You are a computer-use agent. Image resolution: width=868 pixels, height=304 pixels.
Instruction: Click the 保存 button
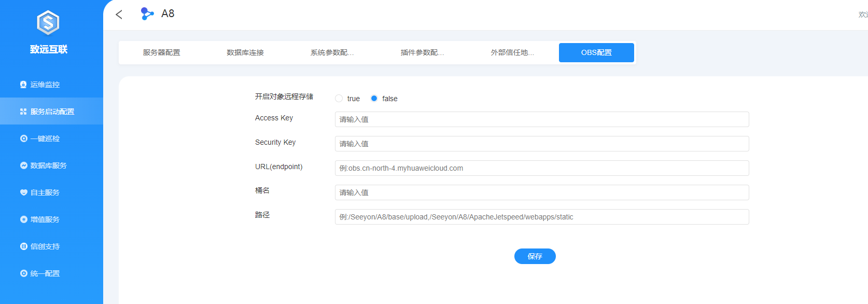[x=535, y=256]
